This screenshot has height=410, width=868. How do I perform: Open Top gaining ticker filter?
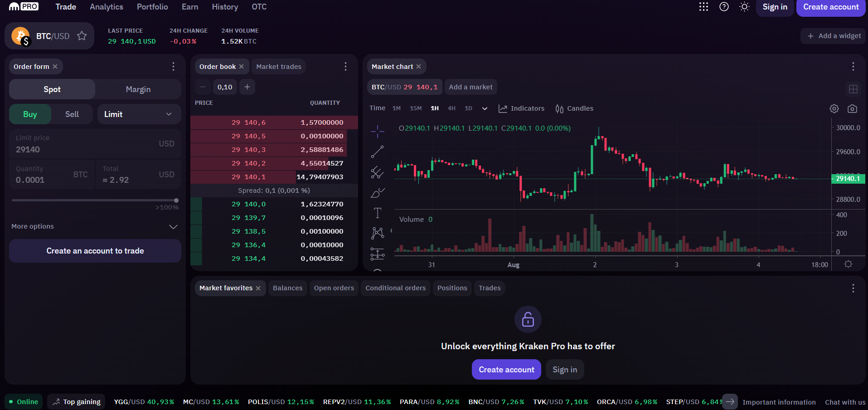click(x=76, y=402)
